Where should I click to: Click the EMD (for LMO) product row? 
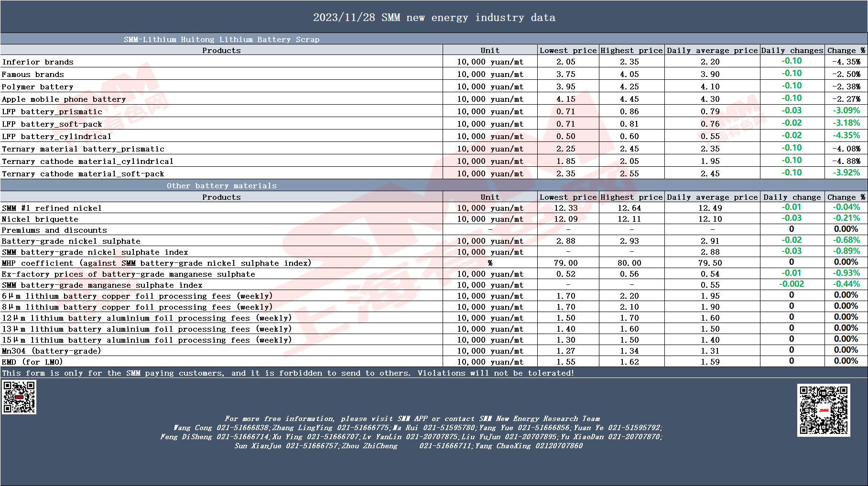click(x=434, y=362)
